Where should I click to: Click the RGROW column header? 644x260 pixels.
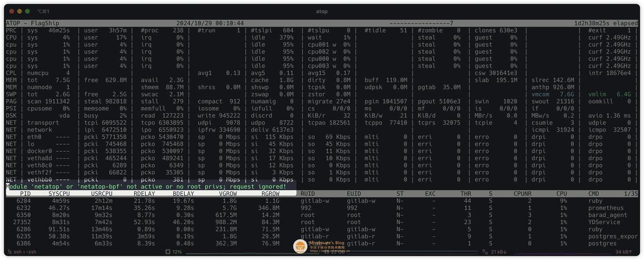tap(271, 193)
